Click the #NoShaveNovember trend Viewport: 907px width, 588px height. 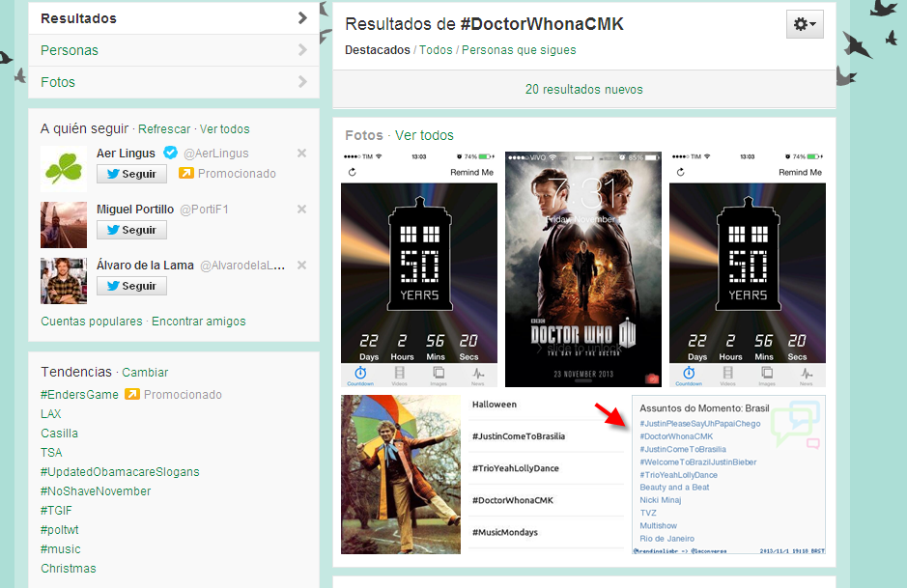coord(96,491)
